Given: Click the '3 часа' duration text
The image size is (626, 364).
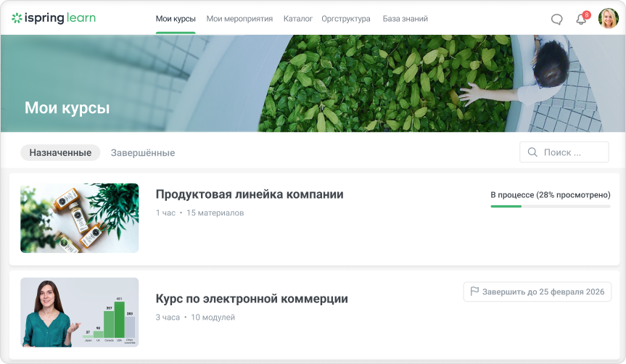Looking at the screenshot, I should (168, 318).
